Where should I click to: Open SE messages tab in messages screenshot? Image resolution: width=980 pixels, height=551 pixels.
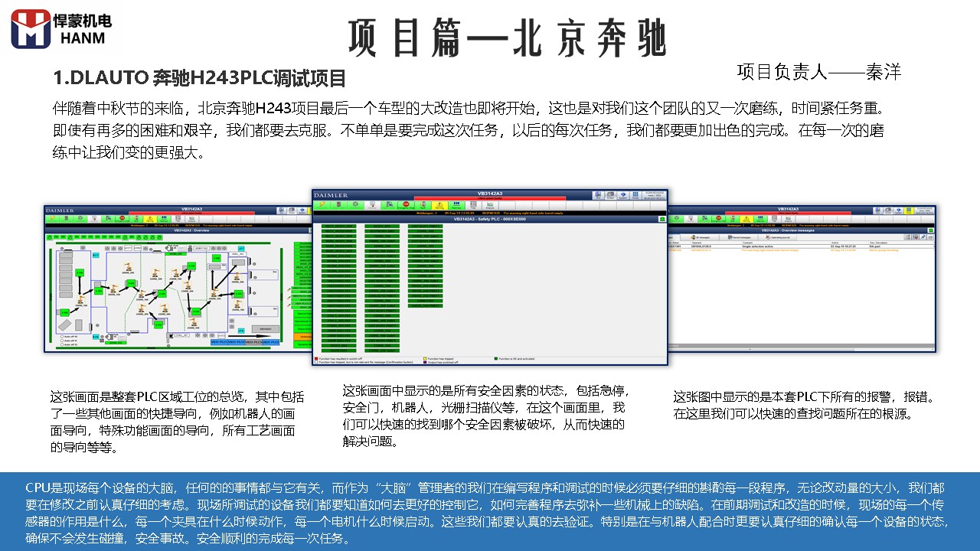click(701, 237)
